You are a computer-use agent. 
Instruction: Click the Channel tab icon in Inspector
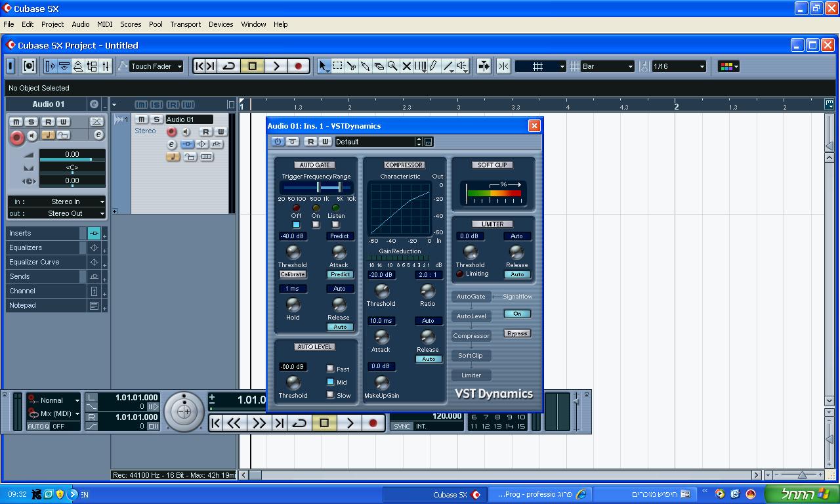94,291
